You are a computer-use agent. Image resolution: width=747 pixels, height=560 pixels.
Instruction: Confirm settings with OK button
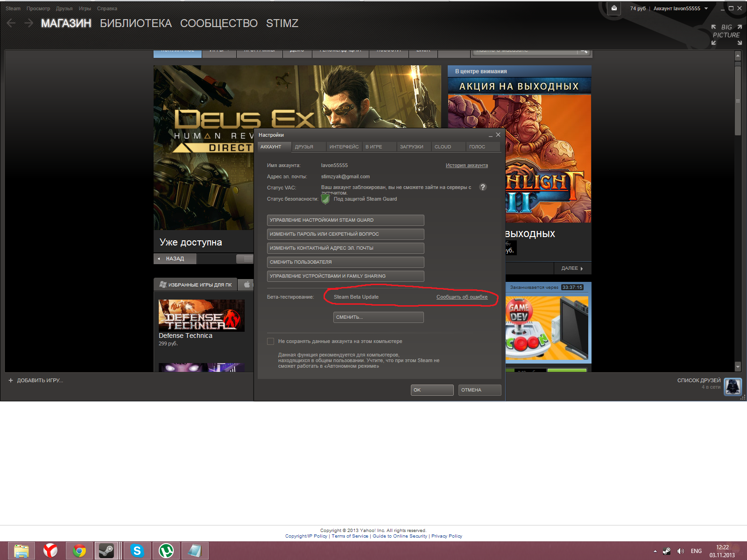click(432, 390)
